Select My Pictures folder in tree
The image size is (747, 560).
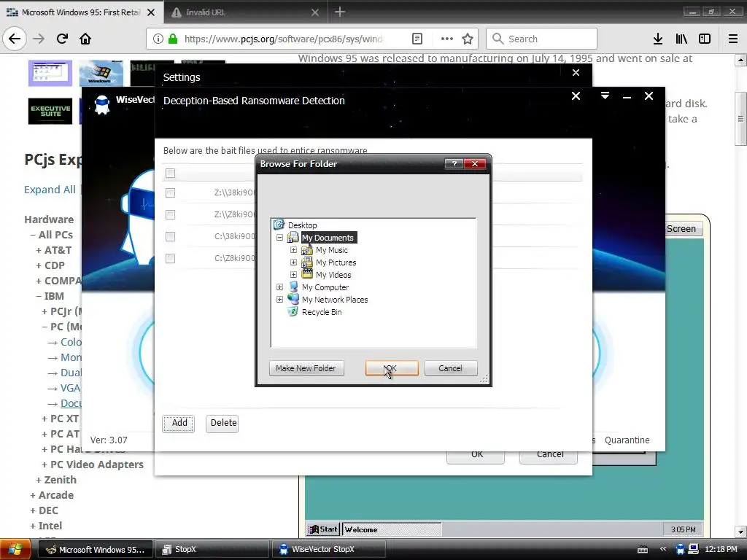tap(336, 262)
